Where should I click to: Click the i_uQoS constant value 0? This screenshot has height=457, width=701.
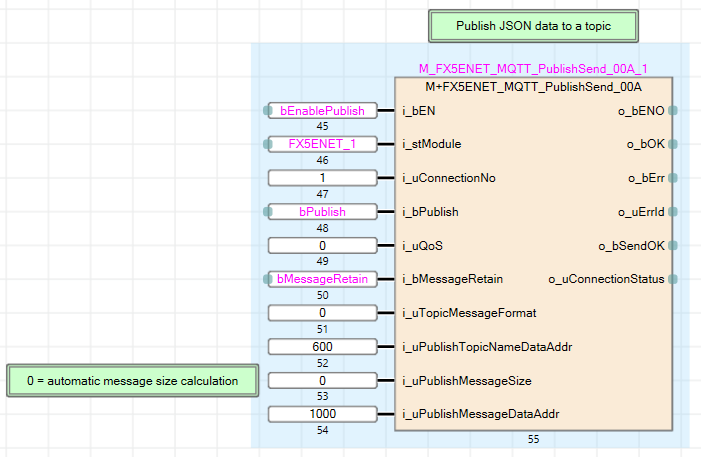point(322,245)
